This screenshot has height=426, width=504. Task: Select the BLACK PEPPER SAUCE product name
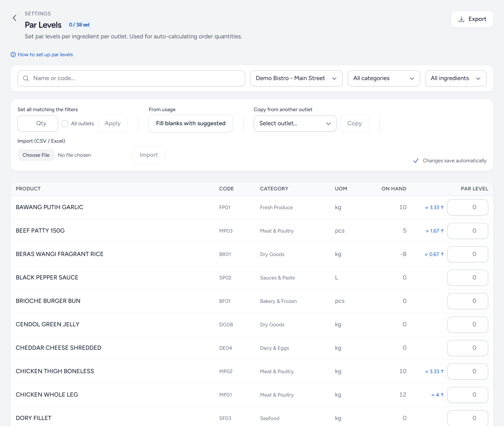point(47,278)
